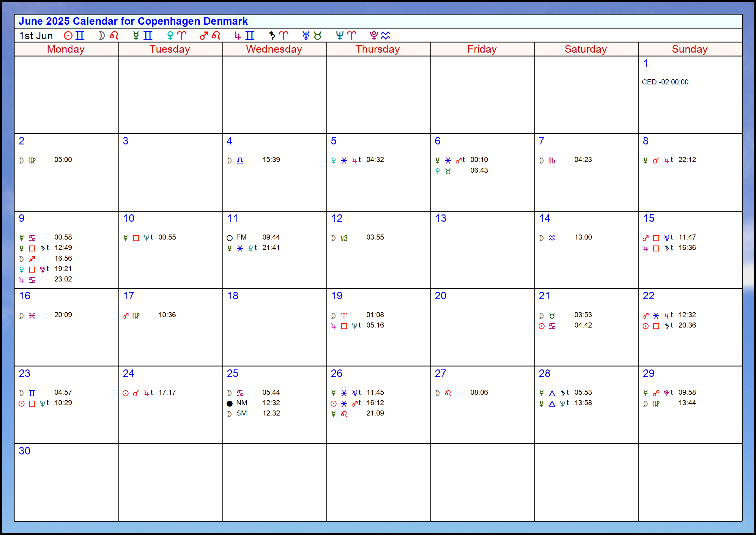Click the Moon enters Virgo symbol on the 2nd
This screenshot has height=535, width=756.
coord(31,160)
